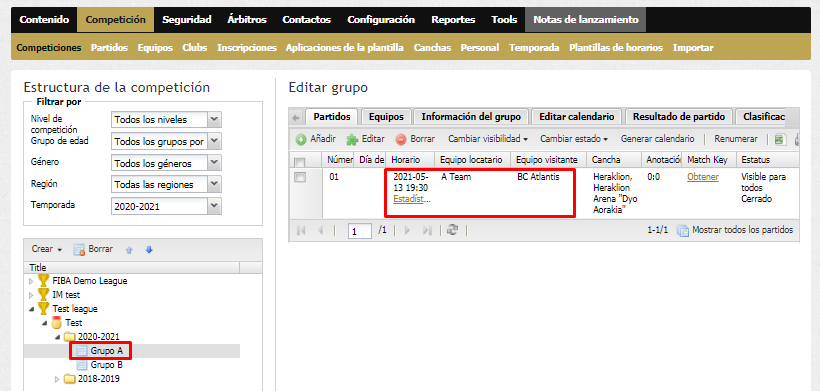Switch to Información del grupo tab
Screen dimensions: 820x391
tap(471, 117)
